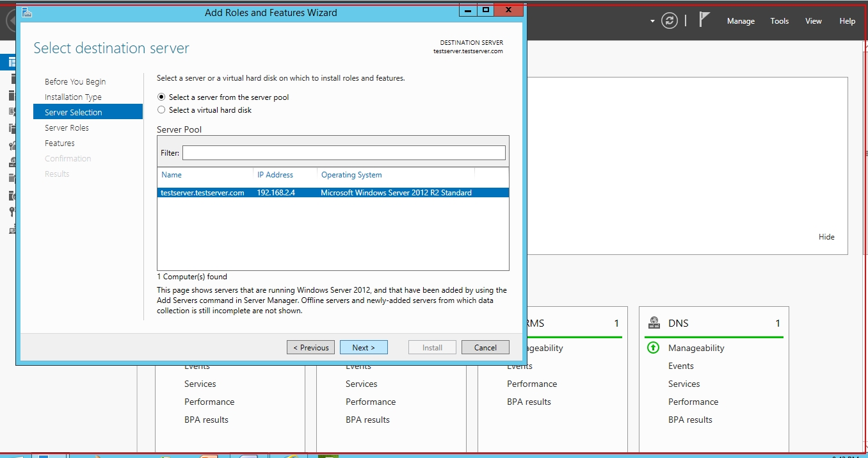Click the Previous button

310,347
